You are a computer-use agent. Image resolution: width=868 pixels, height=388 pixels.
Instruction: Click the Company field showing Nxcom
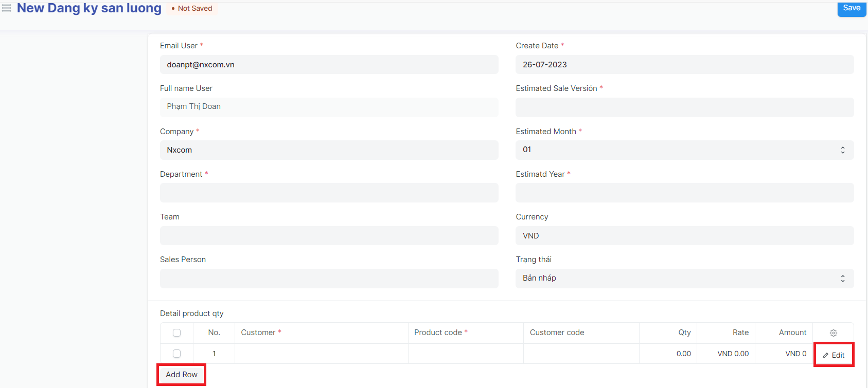pos(329,150)
